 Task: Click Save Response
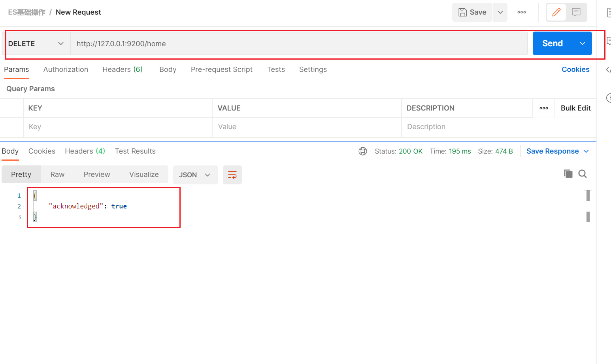553,151
